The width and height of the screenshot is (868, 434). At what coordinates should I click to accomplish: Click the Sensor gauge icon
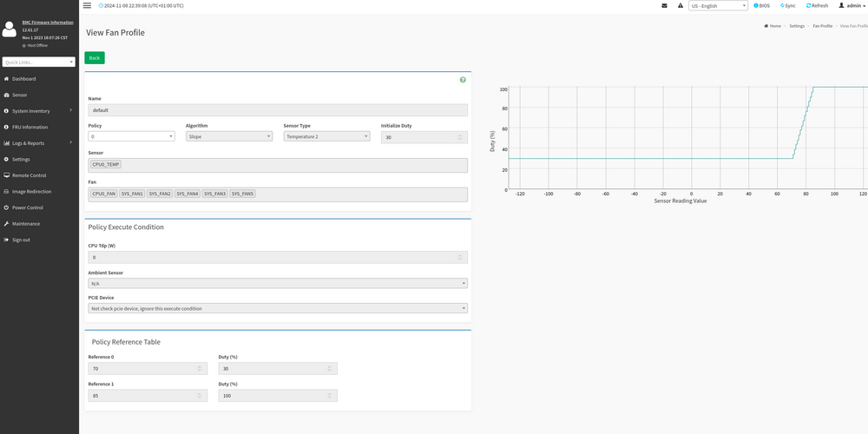pos(6,95)
